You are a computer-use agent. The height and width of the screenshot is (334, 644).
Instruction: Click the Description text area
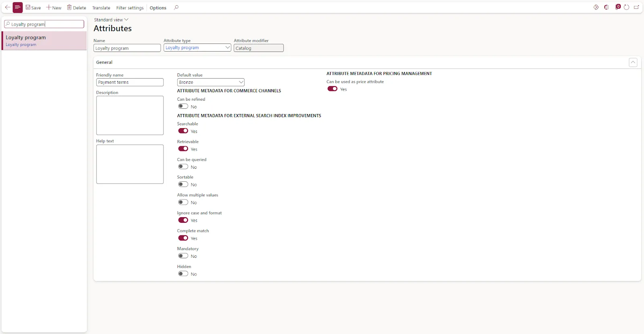130,115
